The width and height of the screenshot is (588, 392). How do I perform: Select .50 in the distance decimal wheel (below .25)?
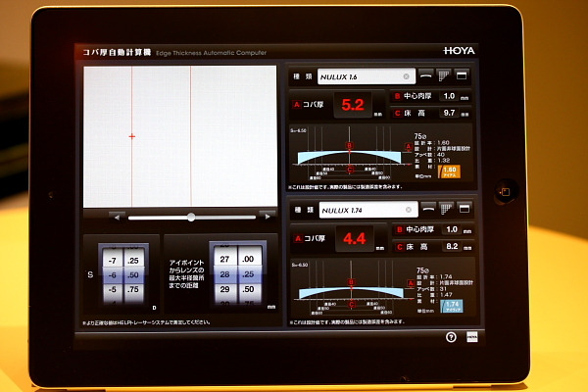[248, 289]
